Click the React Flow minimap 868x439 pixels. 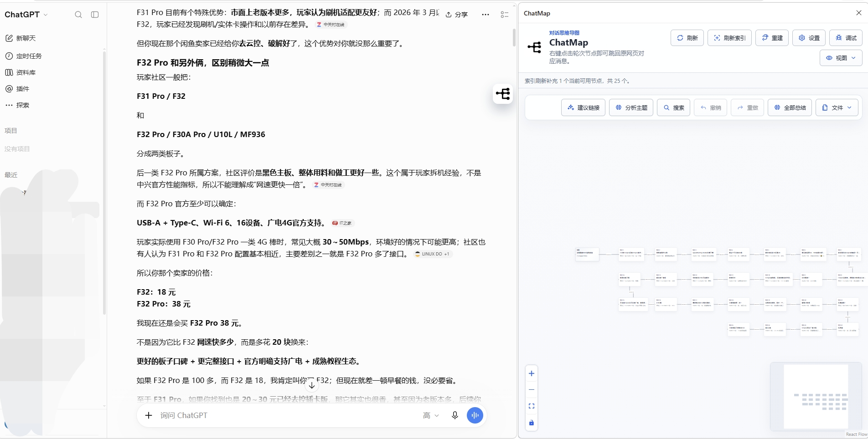tap(816, 396)
